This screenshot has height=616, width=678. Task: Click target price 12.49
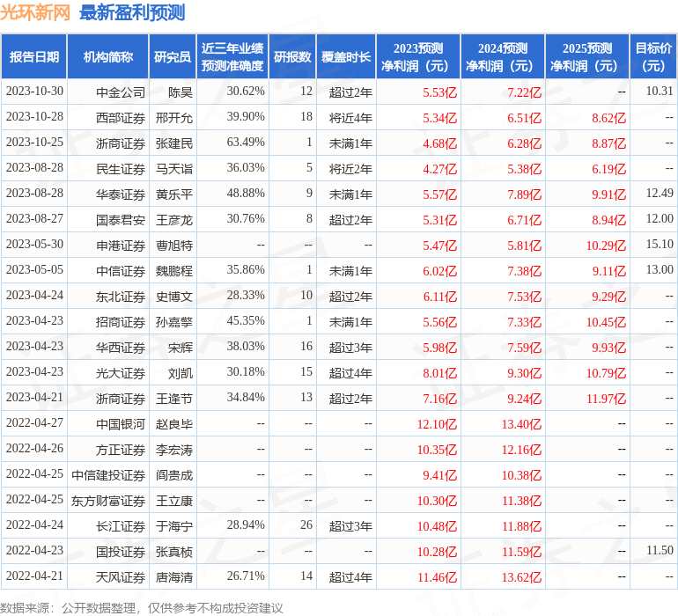coord(660,194)
